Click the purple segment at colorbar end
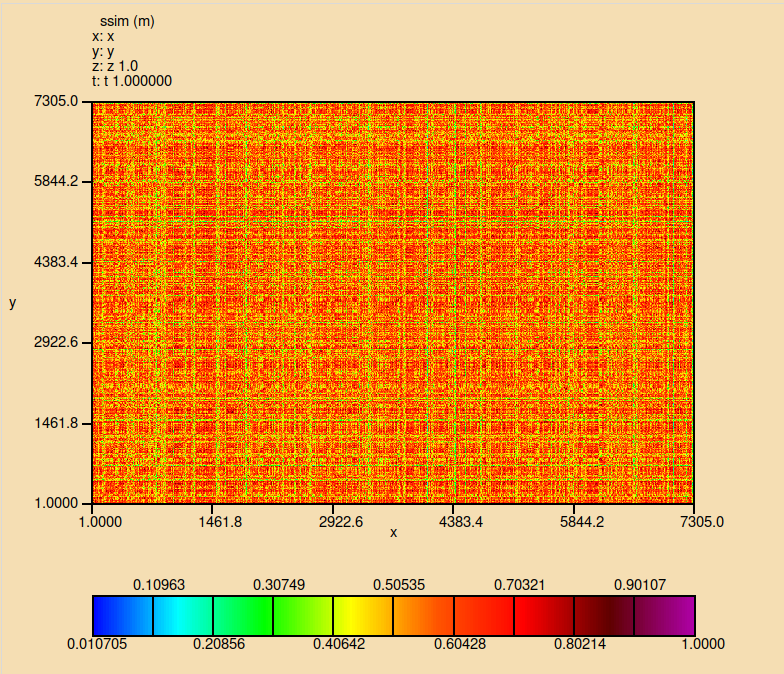784x674 pixels. (x=664, y=615)
